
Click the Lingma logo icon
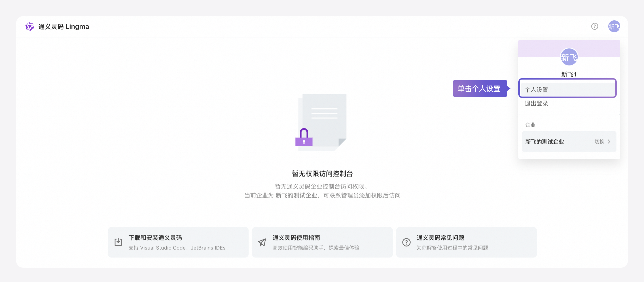(30, 26)
